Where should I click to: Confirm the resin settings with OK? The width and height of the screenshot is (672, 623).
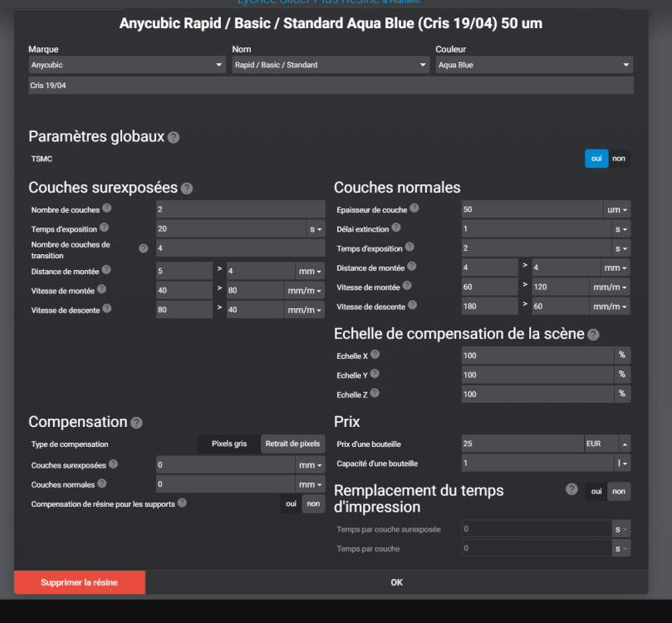point(397,582)
